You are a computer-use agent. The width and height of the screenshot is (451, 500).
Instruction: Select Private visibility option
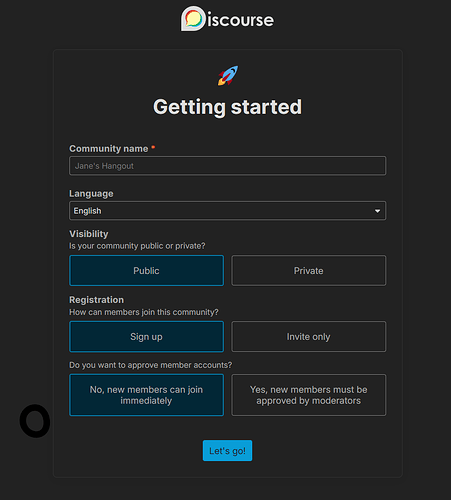[309, 270]
